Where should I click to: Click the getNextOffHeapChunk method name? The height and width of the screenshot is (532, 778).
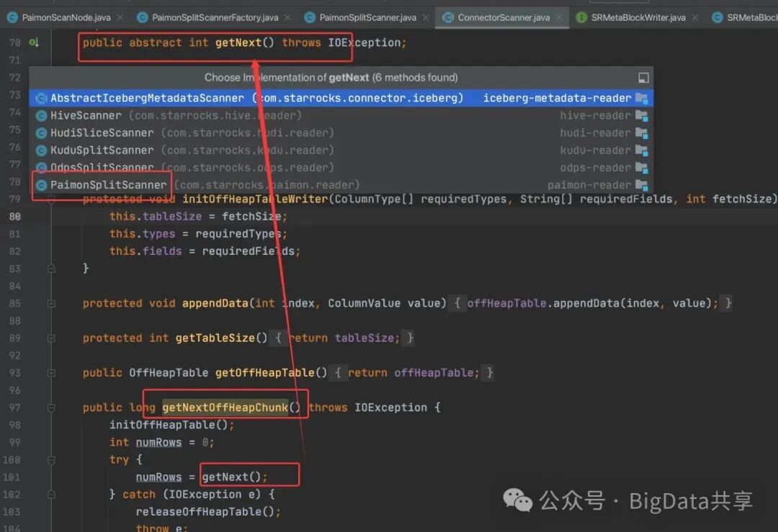[225, 407]
